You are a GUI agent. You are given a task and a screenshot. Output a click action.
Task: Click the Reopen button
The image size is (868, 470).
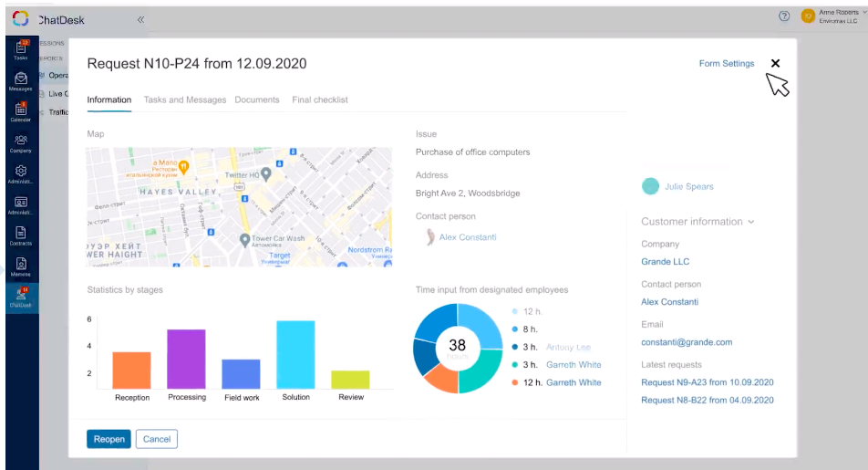click(x=109, y=439)
